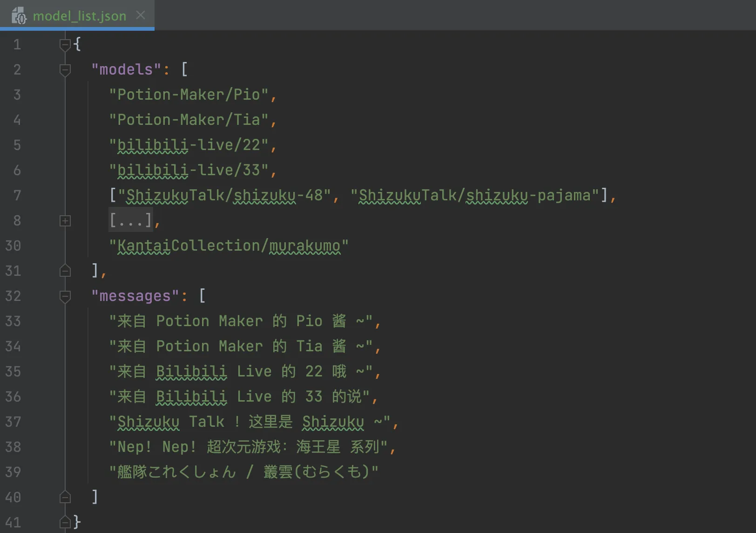The height and width of the screenshot is (533, 756).
Task: Select the model_list.json tab
Action: [79, 16]
